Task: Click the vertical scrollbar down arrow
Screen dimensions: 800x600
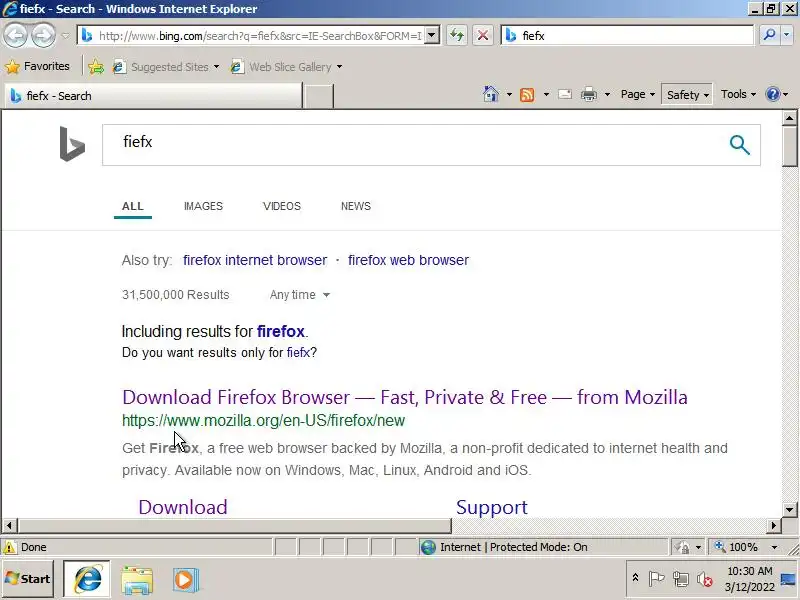Action: [x=790, y=510]
